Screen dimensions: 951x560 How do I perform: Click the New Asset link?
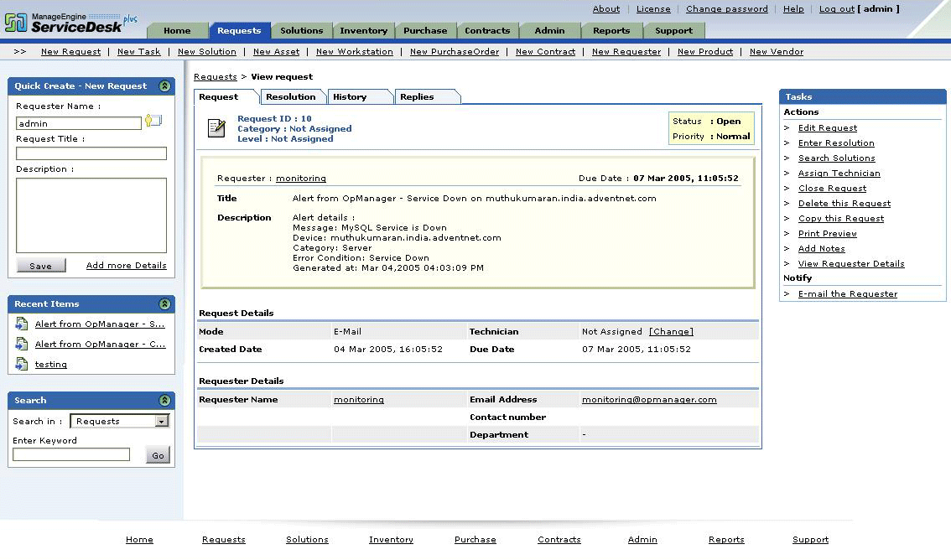276,51
